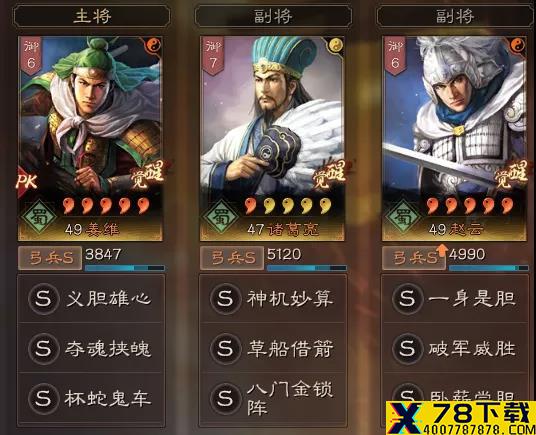Open the 弓兵S troop type under 姜维

[x=50, y=258]
